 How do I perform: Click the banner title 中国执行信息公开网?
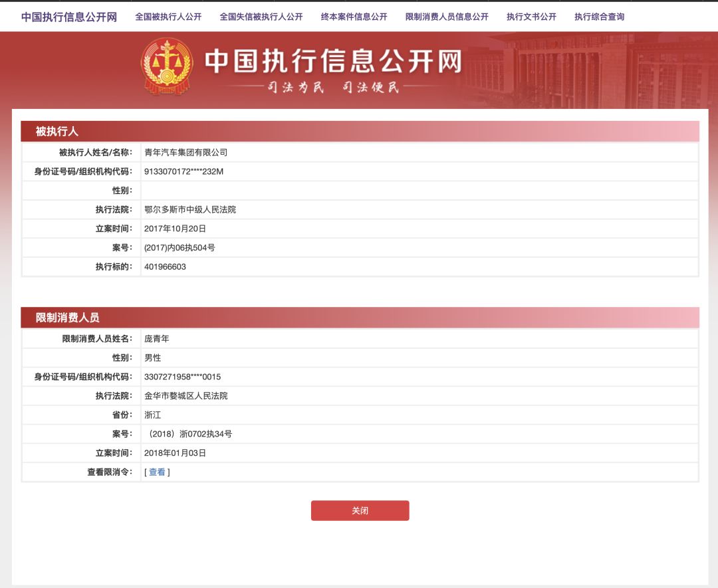[333, 61]
